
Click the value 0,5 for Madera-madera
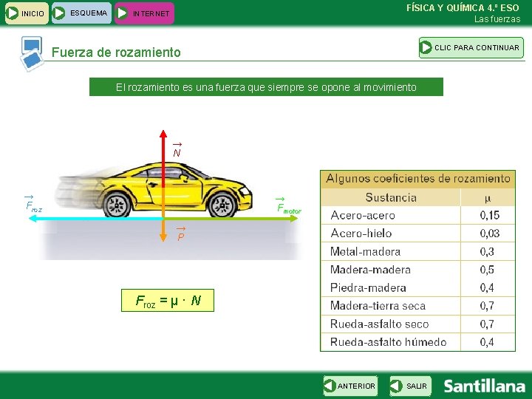[487, 270]
